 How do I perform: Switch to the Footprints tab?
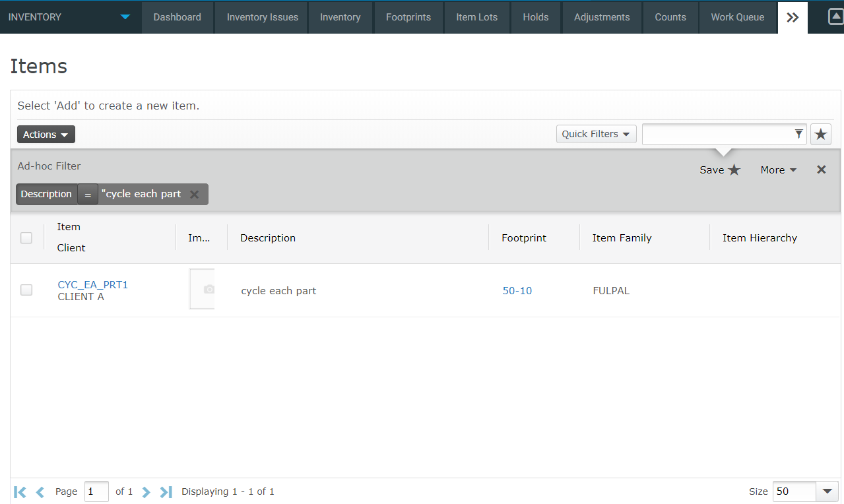(x=408, y=18)
